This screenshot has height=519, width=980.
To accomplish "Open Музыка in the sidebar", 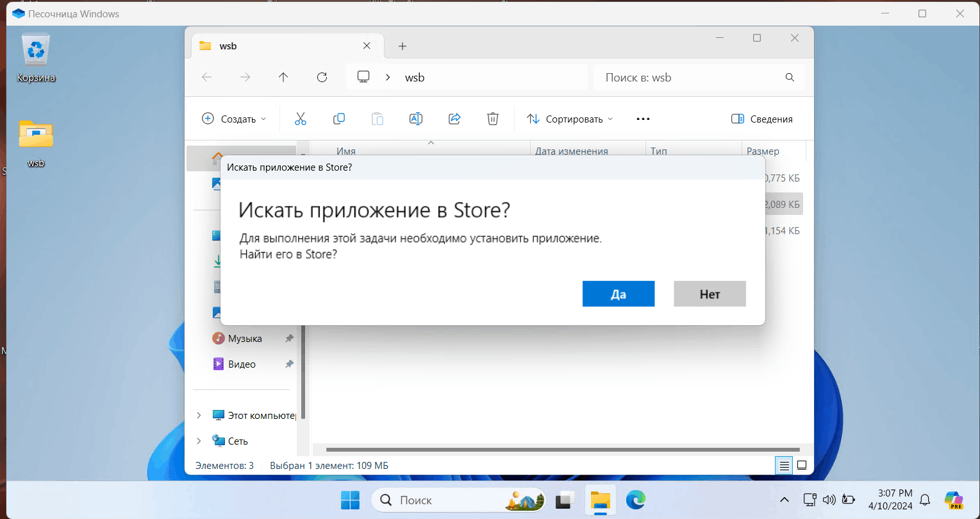I will (245, 338).
